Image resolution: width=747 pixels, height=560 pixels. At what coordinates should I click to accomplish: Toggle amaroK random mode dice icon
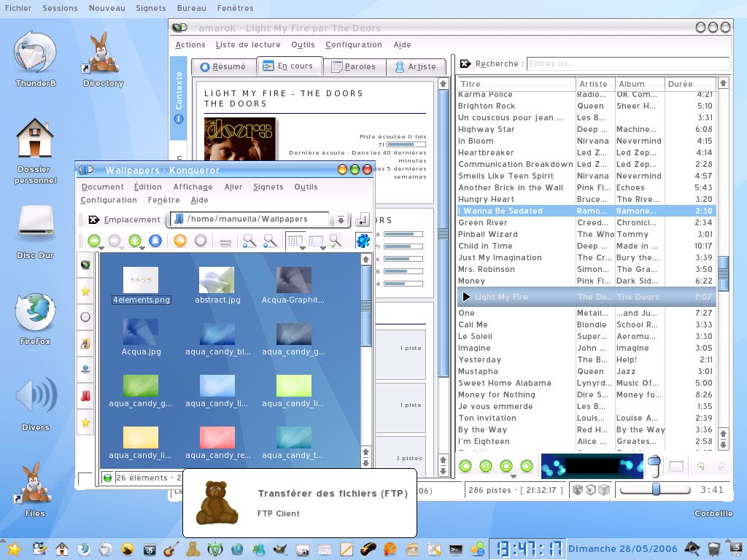[578, 490]
